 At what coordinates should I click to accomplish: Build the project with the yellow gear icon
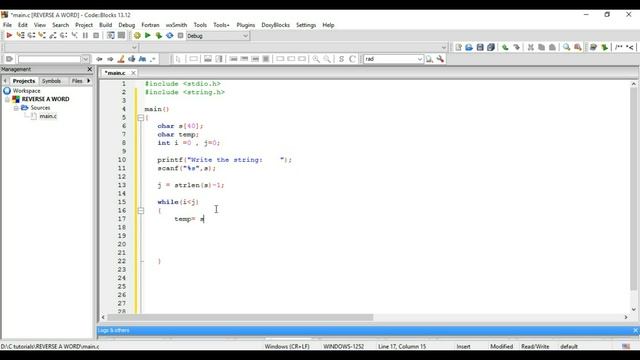[x=137, y=36]
